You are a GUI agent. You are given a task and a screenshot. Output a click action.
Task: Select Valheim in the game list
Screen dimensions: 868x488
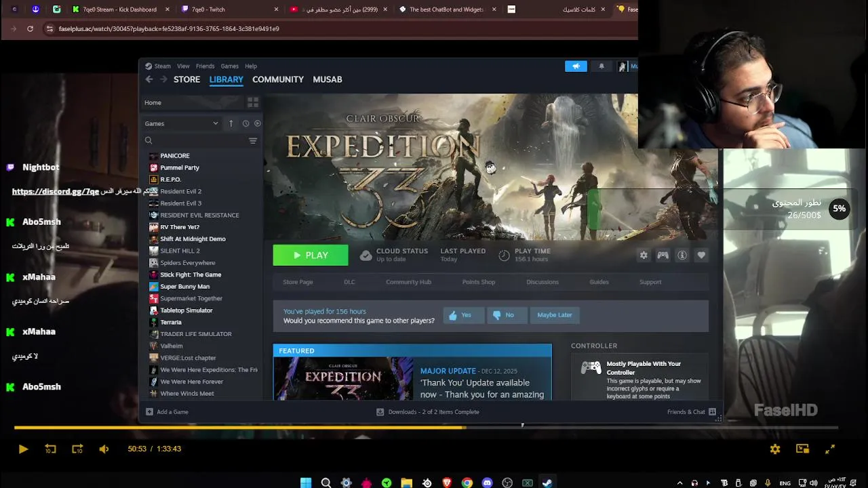coord(171,346)
